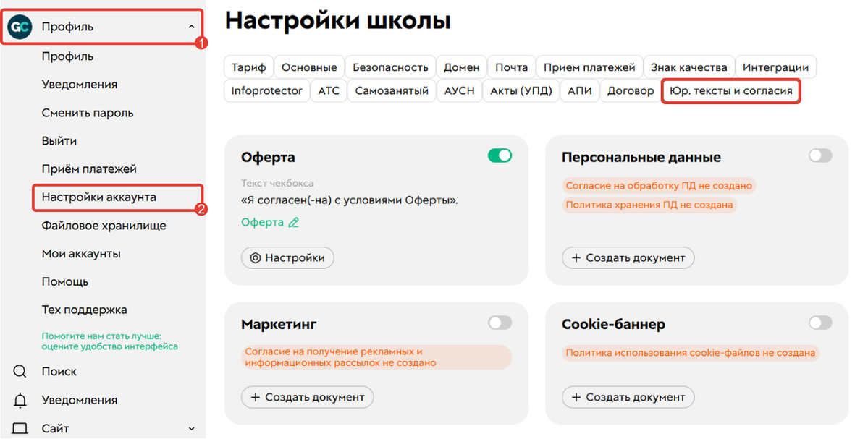Open interface feedback link Помогите нам стать лучше
868x439 pixels.
[x=109, y=341]
